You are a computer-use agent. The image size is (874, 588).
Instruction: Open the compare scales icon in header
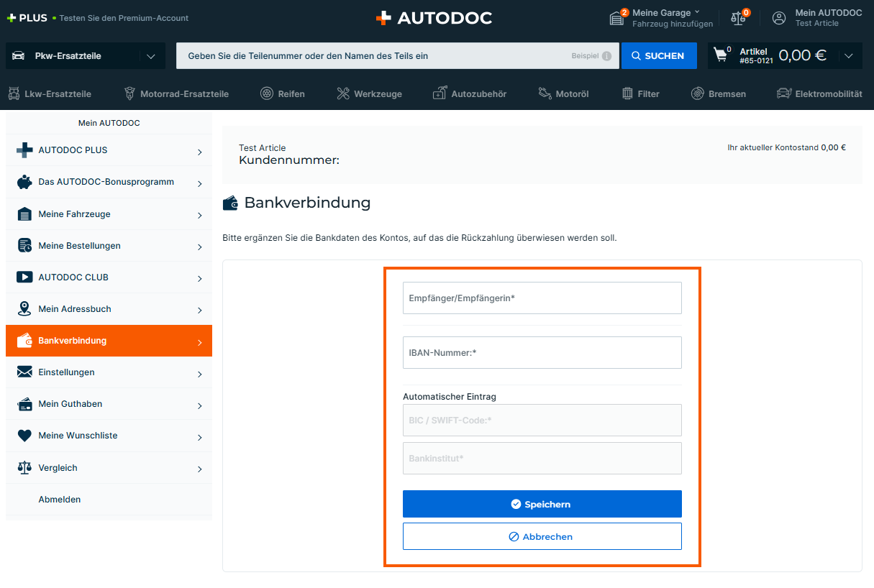[x=738, y=18]
